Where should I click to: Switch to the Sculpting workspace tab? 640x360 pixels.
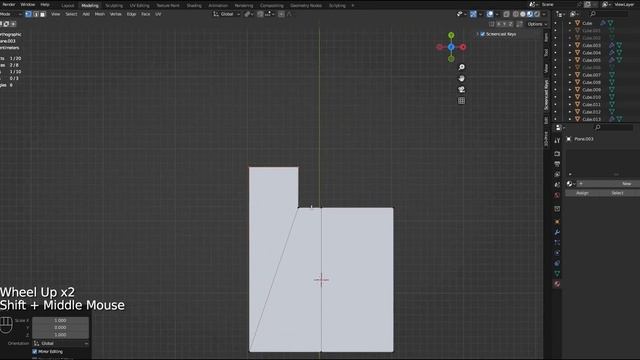(x=114, y=5)
